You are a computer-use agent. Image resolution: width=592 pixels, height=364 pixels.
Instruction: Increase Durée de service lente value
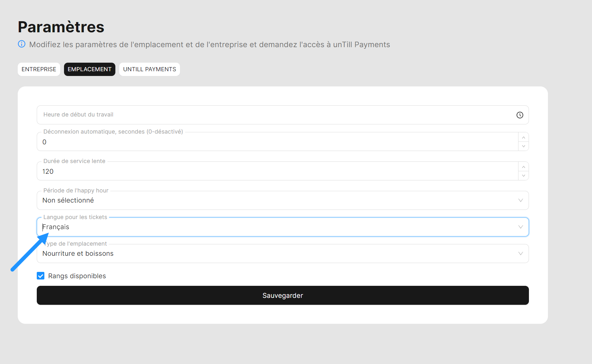(x=524, y=167)
